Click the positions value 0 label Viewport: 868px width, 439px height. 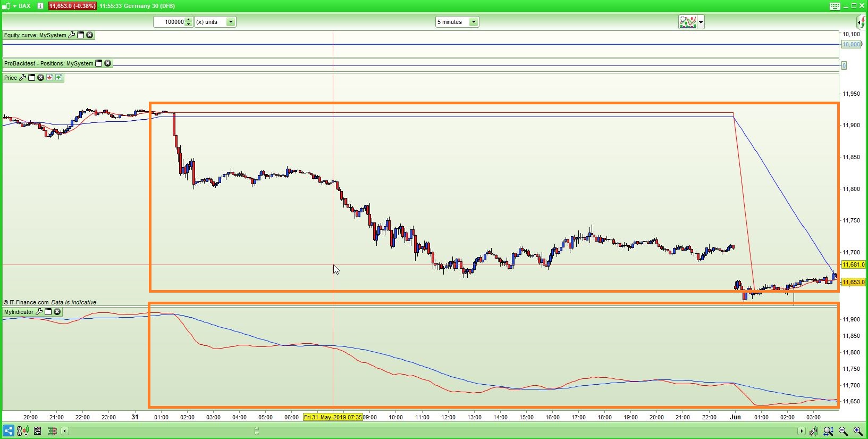click(x=844, y=65)
